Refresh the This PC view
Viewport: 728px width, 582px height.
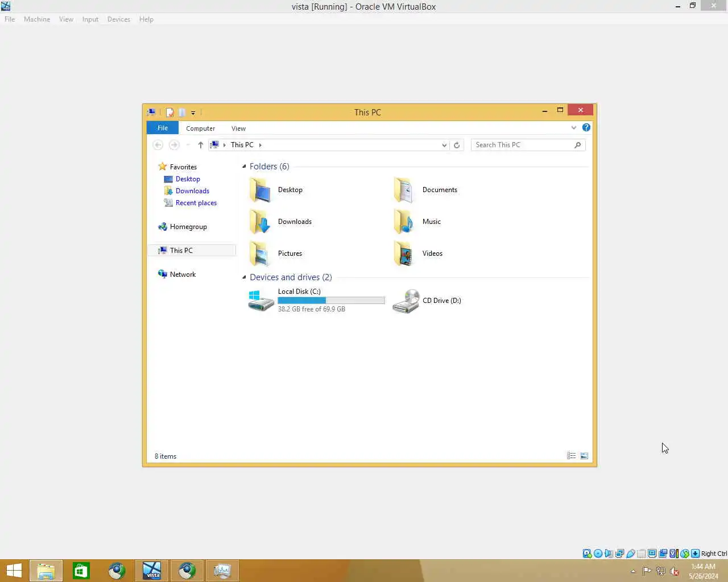(457, 145)
